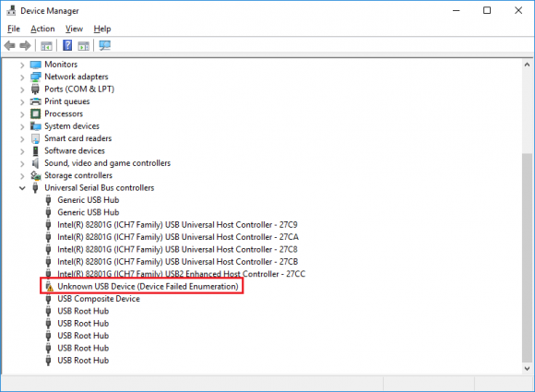
Task: Click the Storage controllers icon
Action: point(35,175)
